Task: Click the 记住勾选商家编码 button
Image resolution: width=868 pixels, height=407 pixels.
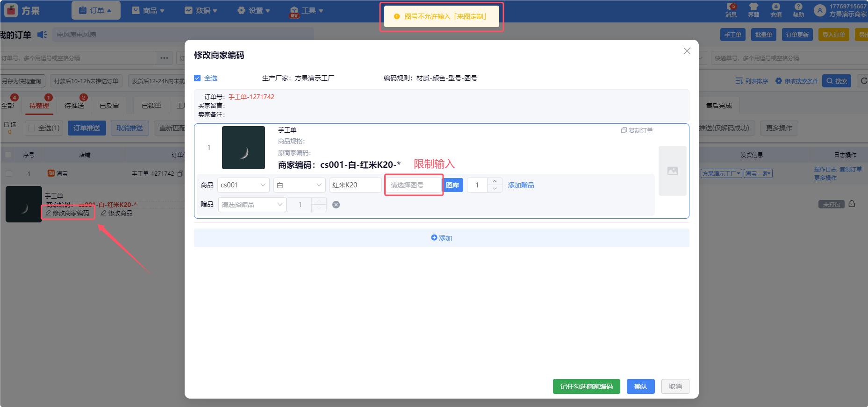Action: (x=587, y=386)
